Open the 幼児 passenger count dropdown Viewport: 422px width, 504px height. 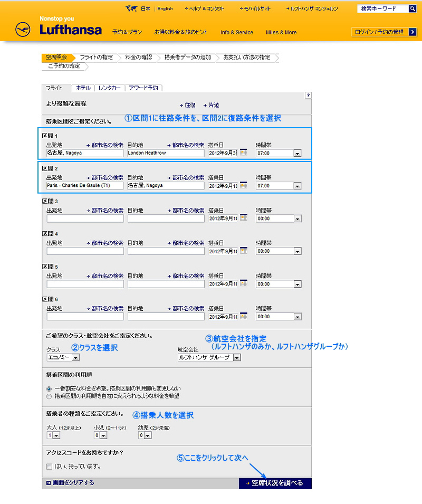(x=145, y=435)
